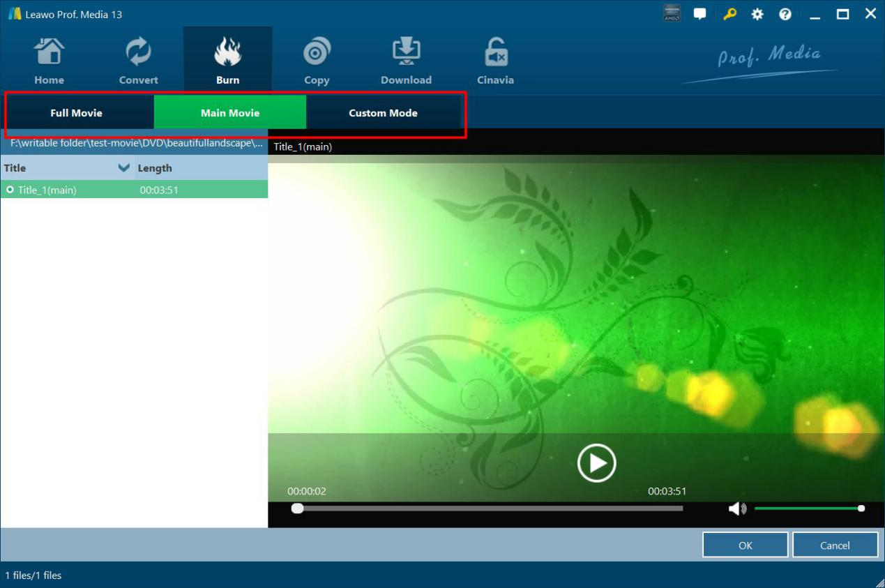The width and height of the screenshot is (885, 588).
Task: Click the Cancel button
Action: (x=835, y=545)
